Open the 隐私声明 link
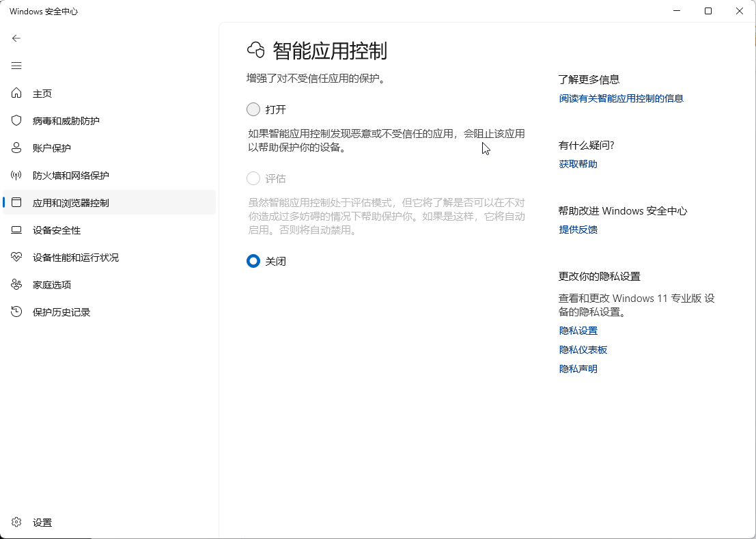756x539 pixels. pyautogui.click(x=578, y=369)
